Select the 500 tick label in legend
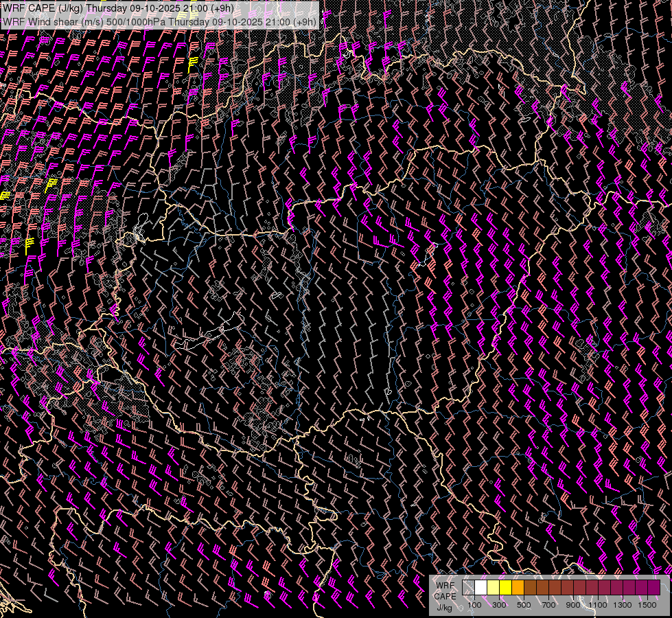Screen dimensions: 672x618 pyautogui.click(x=524, y=605)
